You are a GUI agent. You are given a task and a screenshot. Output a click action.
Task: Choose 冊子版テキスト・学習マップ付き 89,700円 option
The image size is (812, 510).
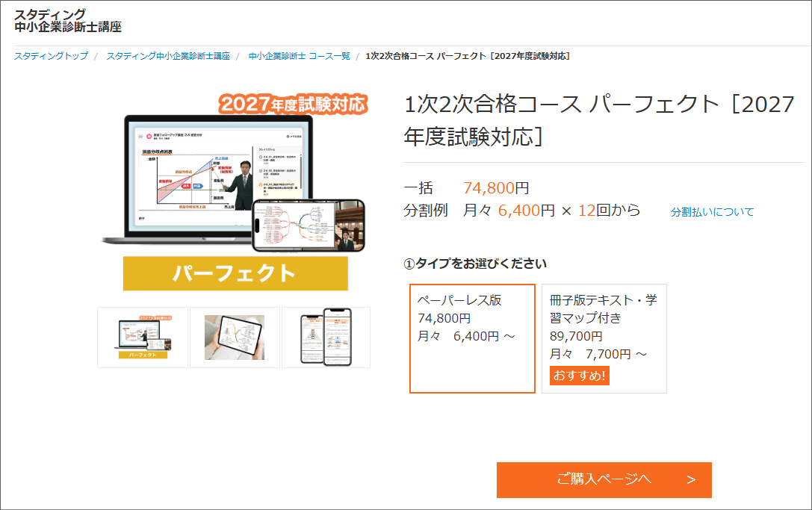click(x=604, y=338)
